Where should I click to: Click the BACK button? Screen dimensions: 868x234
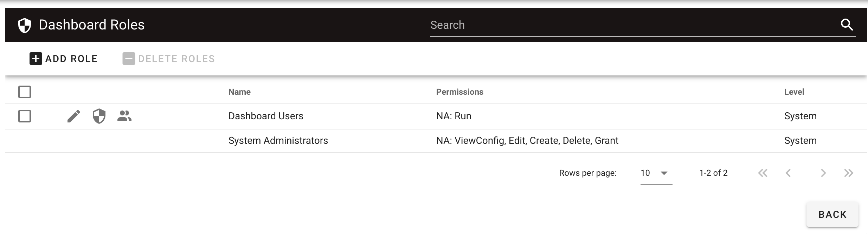[832, 214]
